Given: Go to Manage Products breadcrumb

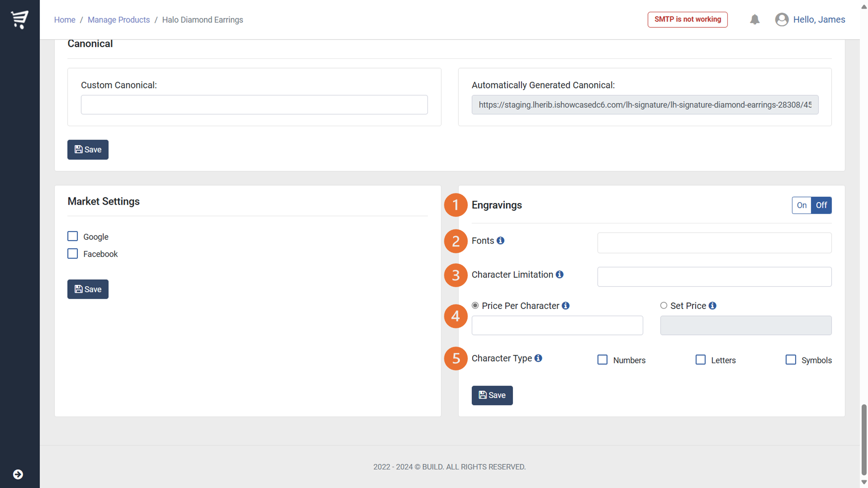Looking at the screenshot, I should click(118, 20).
